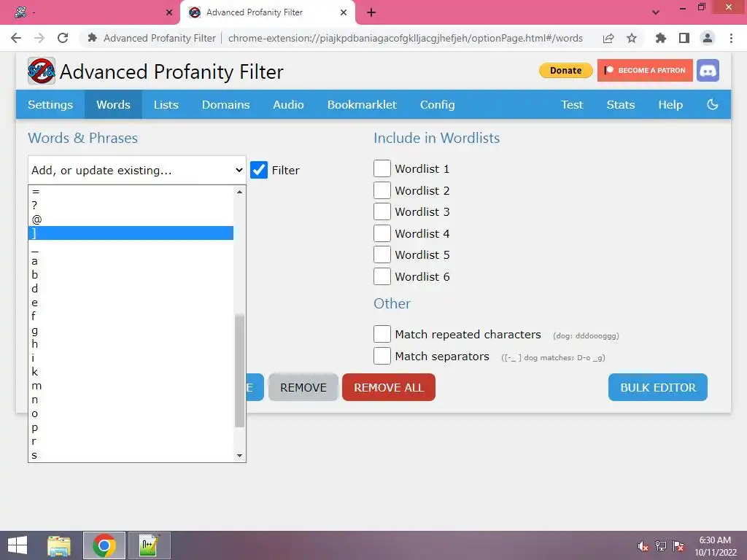Open the Help page
This screenshot has width=747, height=560.
(x=670, y=104)
